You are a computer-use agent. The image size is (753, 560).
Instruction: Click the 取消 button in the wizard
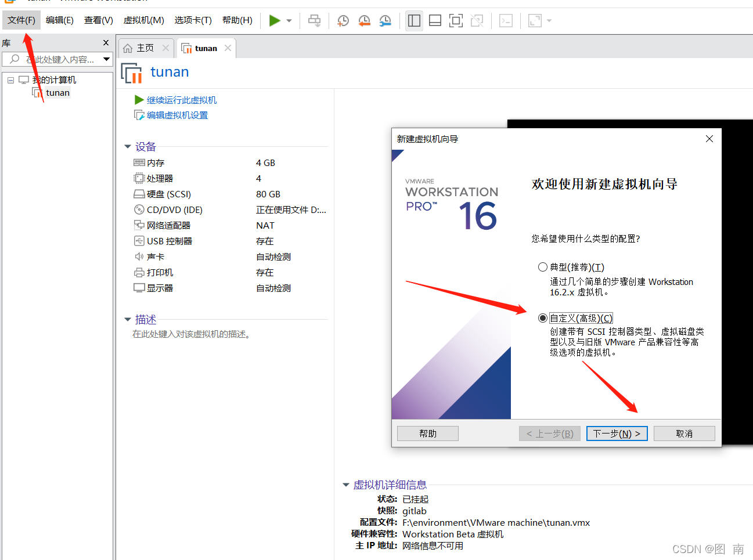click(684, 433)
